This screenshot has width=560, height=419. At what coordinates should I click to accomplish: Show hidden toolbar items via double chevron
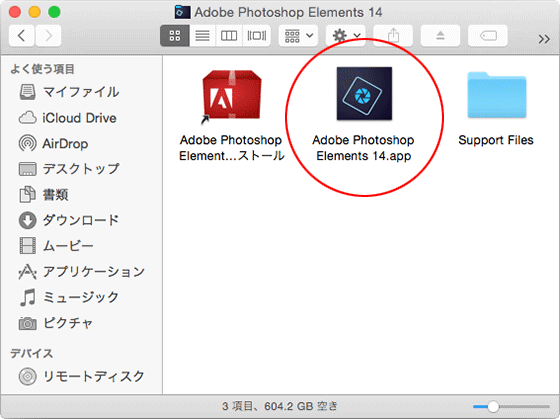coord(544,39)
